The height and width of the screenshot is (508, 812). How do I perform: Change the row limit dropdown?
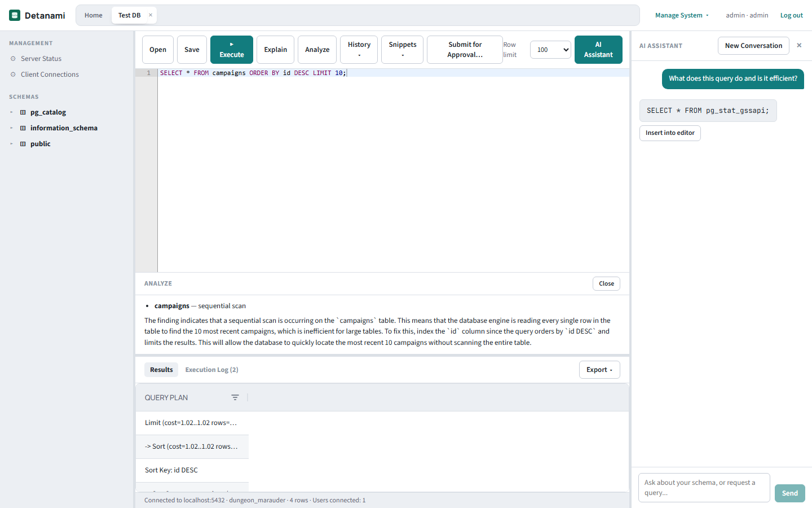(550, 50)
